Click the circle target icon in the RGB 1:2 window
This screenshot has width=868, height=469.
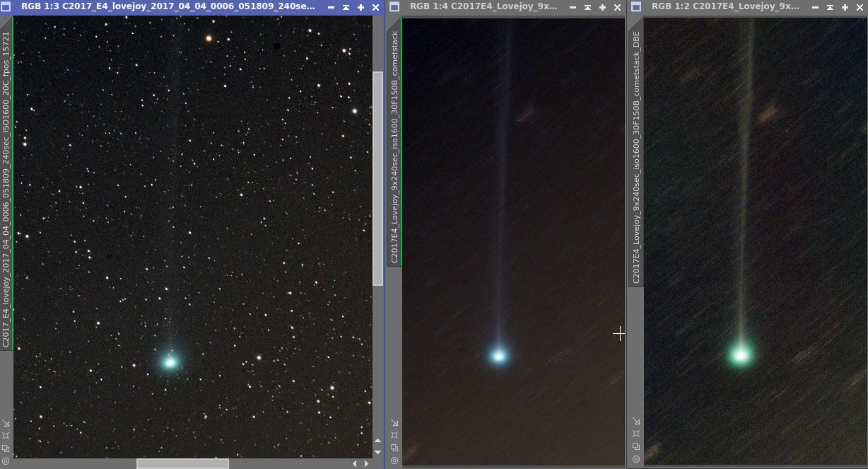point(635,458)
